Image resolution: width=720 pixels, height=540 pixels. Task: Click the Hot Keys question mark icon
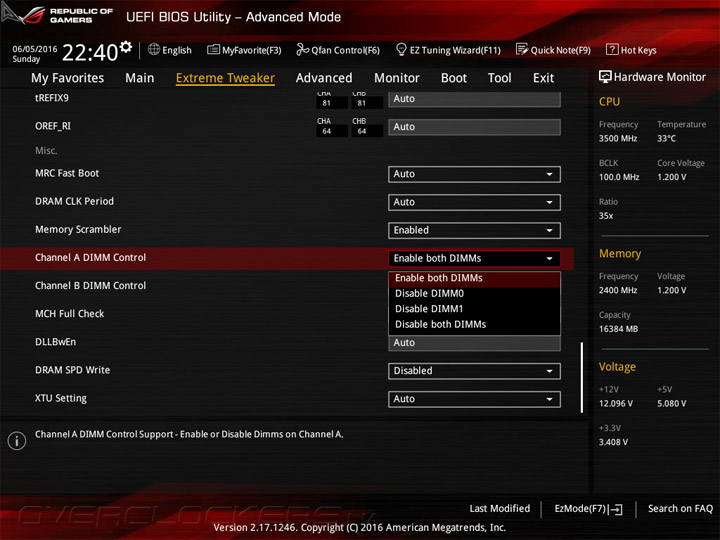click(x=612, y=49)
